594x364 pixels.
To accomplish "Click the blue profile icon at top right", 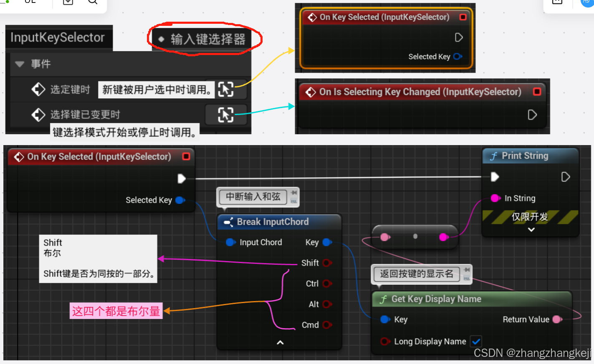I will 587,3.
